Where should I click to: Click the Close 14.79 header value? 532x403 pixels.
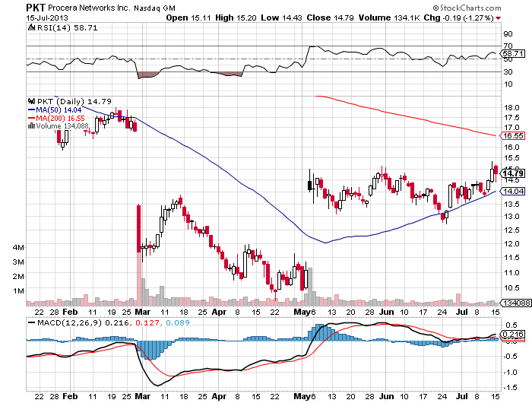point(331,17)
